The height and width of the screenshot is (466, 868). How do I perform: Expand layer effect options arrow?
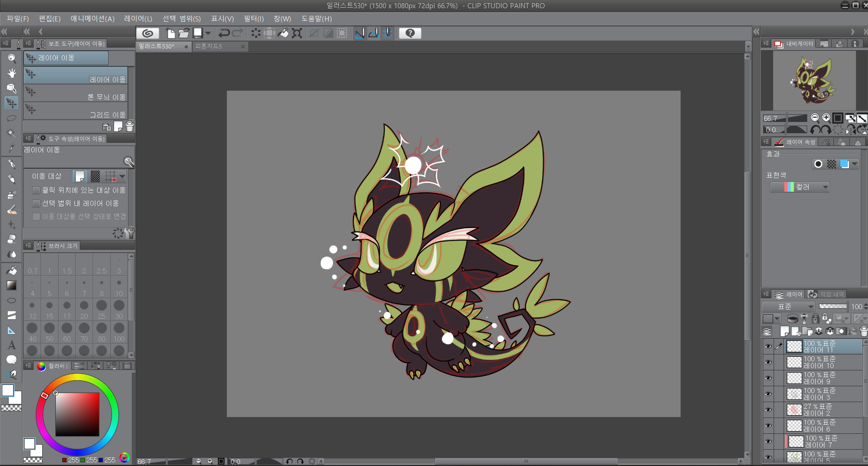(x=855, y=164)
